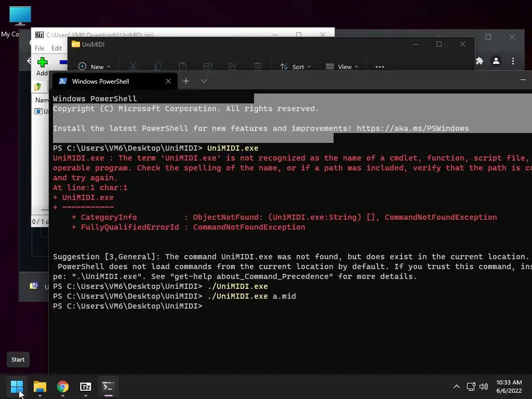The width and height of the screenshot is (532, 399).
Task: Click the Delete icon in Explorer toolbar
Action: [258, 66]
